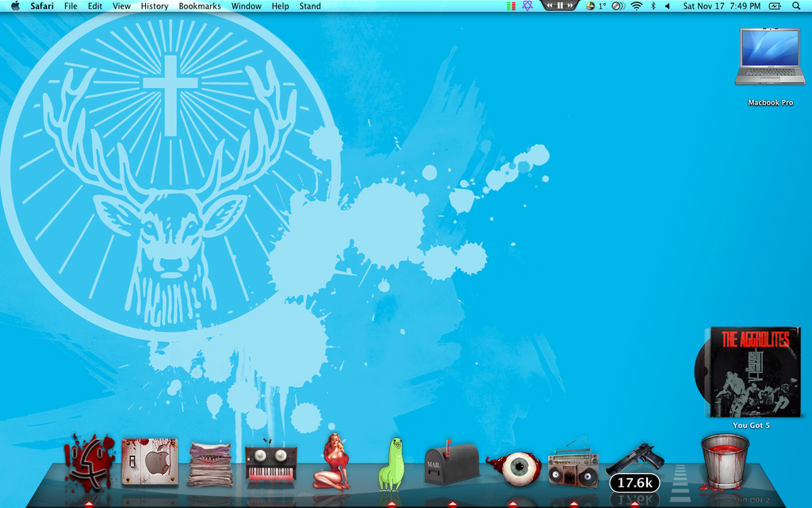Select the Macbook Pro desktop drive icon
Viewport: 812px width, 508px height.
pyautogui.click(x=770, y=57)
